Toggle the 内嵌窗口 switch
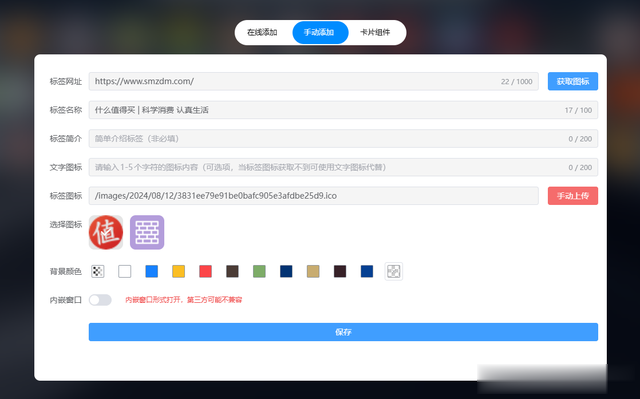640x399 pixels. (100, 300)
